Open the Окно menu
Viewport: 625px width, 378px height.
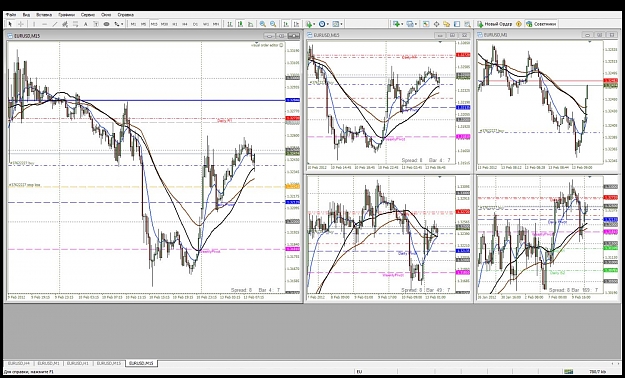[106, 15]
